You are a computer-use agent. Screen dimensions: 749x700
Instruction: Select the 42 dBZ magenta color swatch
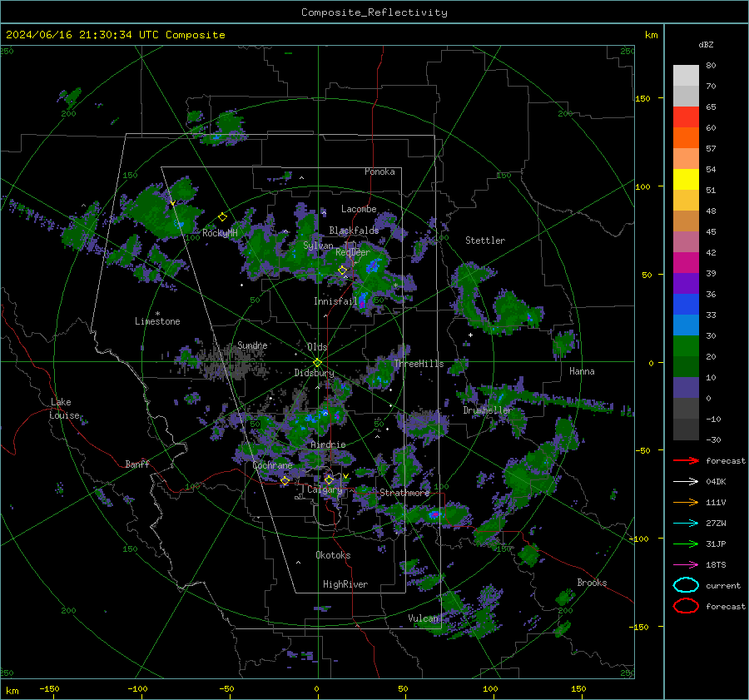[686, 262]
